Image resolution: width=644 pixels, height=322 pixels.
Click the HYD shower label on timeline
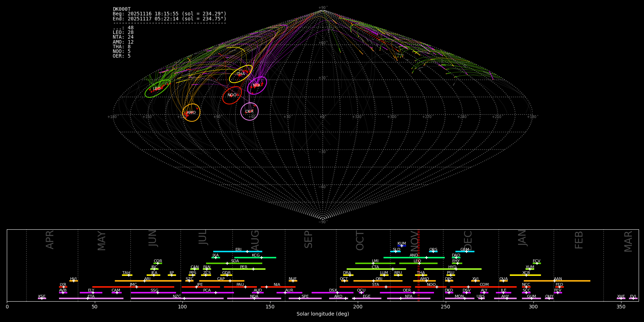452,267
